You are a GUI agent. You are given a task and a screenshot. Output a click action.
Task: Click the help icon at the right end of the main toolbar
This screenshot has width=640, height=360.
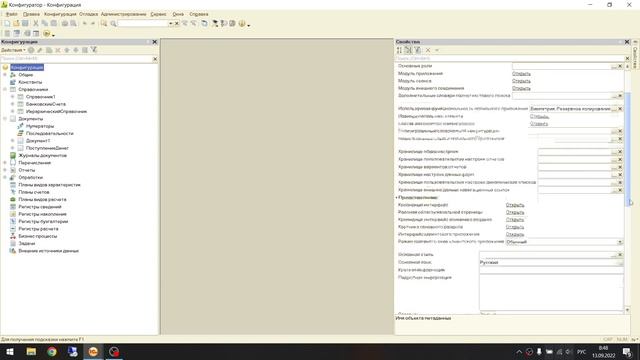pyautogui.click(x=242, y=24)
